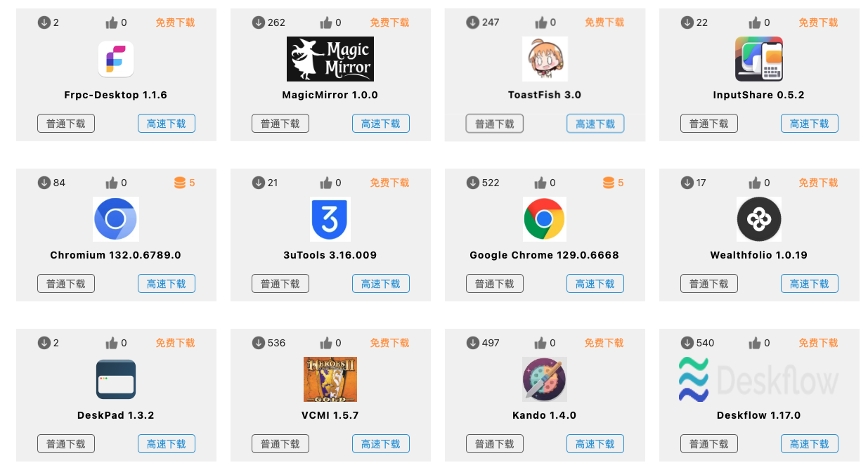Select the Wealthfolio round icon

[759, 219]
